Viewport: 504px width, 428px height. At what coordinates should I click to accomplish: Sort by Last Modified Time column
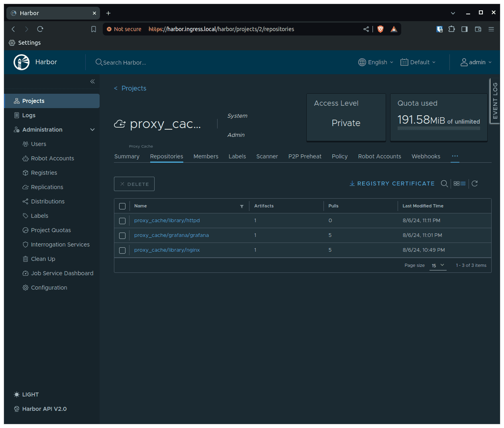pyautogui.click(x=423, y=206)
